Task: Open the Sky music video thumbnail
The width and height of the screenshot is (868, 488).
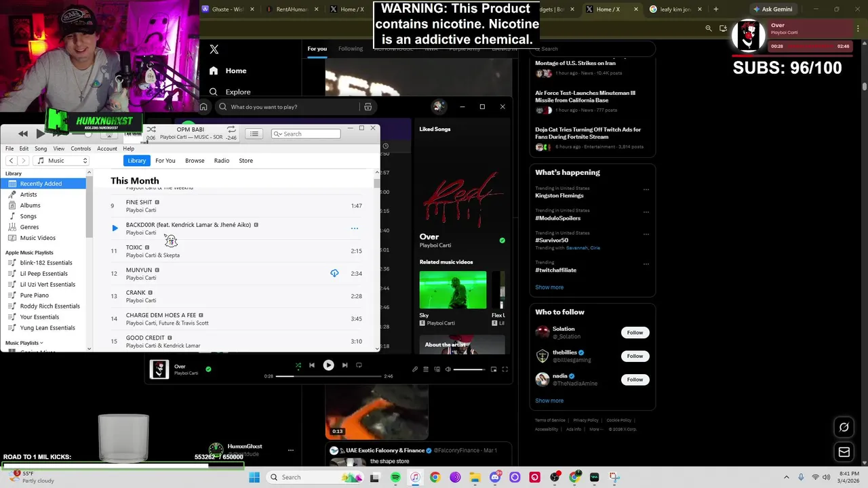Action: click(x=452, y=290)
